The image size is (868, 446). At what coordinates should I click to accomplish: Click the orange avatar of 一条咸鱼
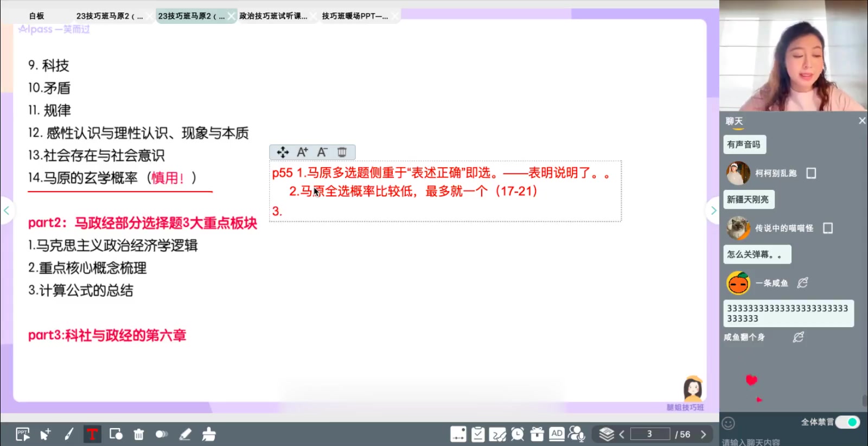[x=738, y=283]
